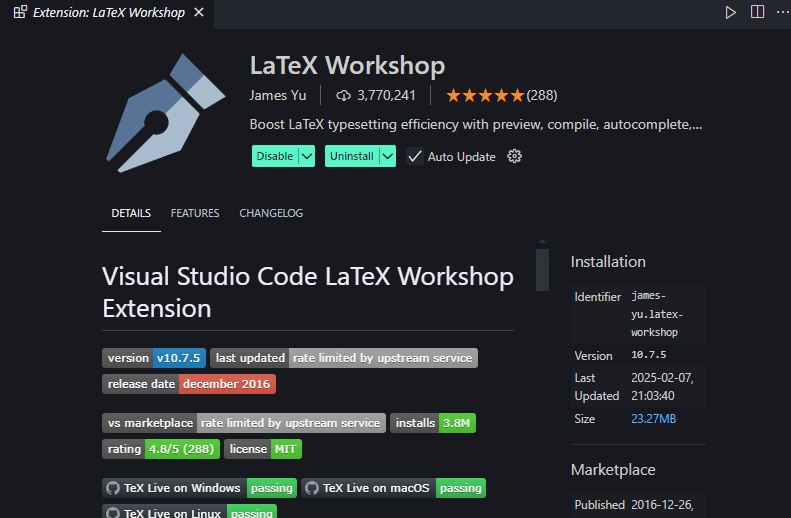Image resolution: width=791 pixels, height=518 pixels.
Task: Click the version v10.7.5 badge
Action: coord(154,358)
